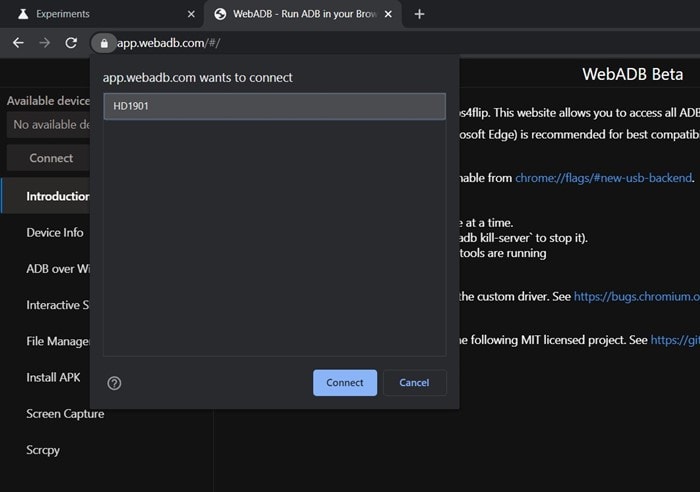
Task: Open the help question mark icon in the dialog
Action: tap(114, 383)
